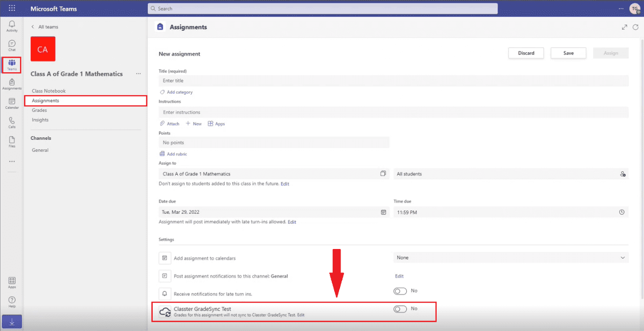
Task: Open the Time due picker
Action: pos(622,212)
